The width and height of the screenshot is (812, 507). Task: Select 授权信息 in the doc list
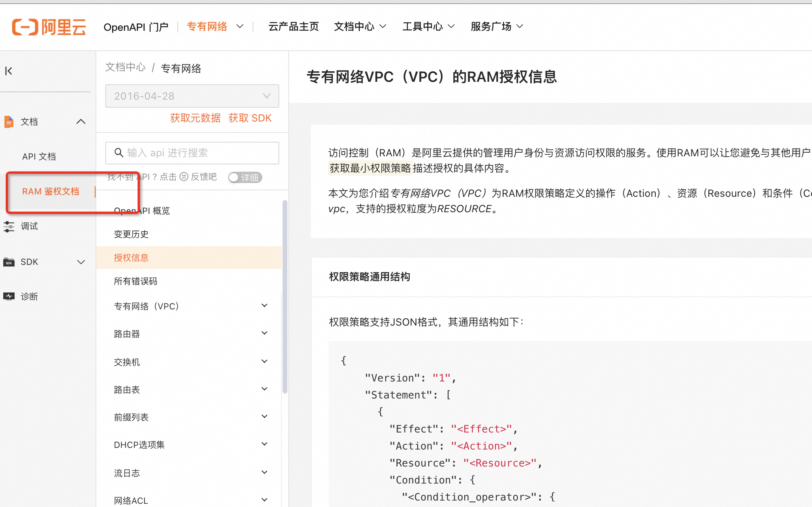point(189,258)
